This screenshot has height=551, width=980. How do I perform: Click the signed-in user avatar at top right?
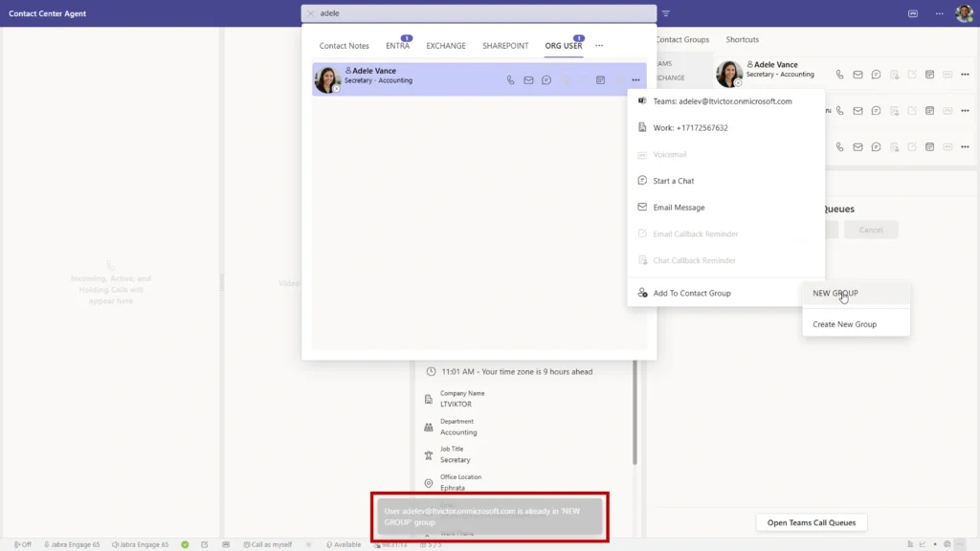(x=964, y=13)
